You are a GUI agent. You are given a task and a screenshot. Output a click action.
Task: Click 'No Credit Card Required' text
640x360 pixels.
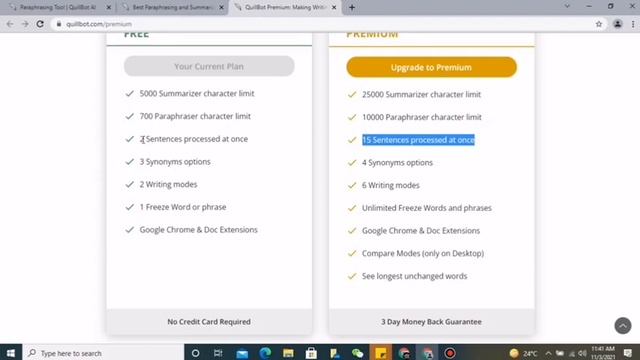coord(209,322)
